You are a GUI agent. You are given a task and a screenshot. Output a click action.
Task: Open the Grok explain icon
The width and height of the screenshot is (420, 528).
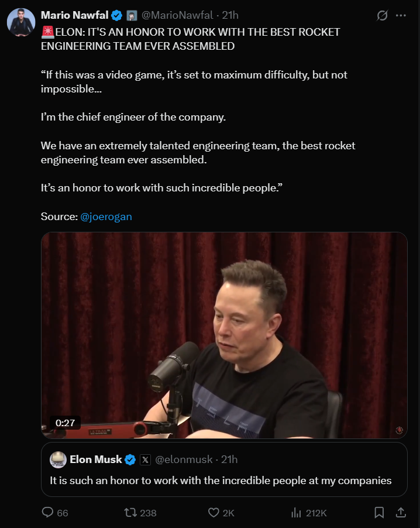tap(382, 16)
